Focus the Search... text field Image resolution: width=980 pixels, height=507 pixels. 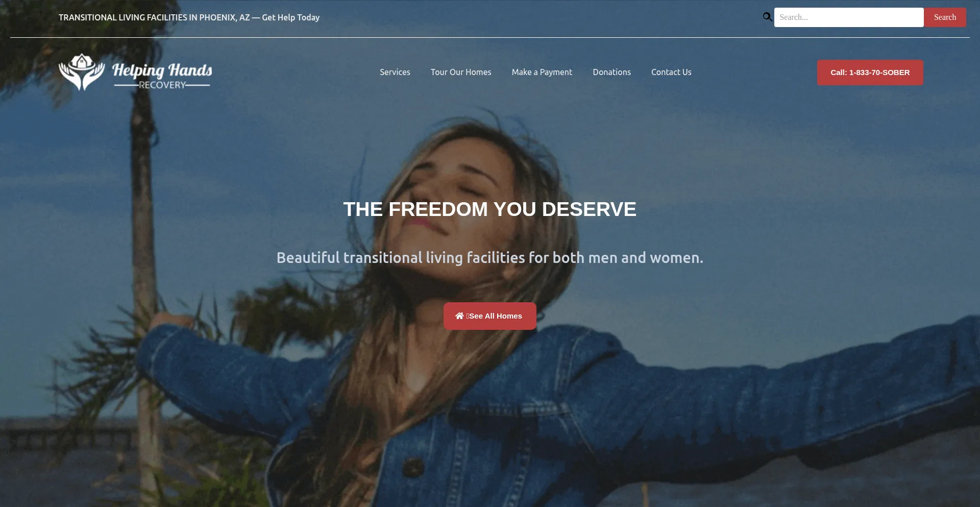(x=848, y=17)
